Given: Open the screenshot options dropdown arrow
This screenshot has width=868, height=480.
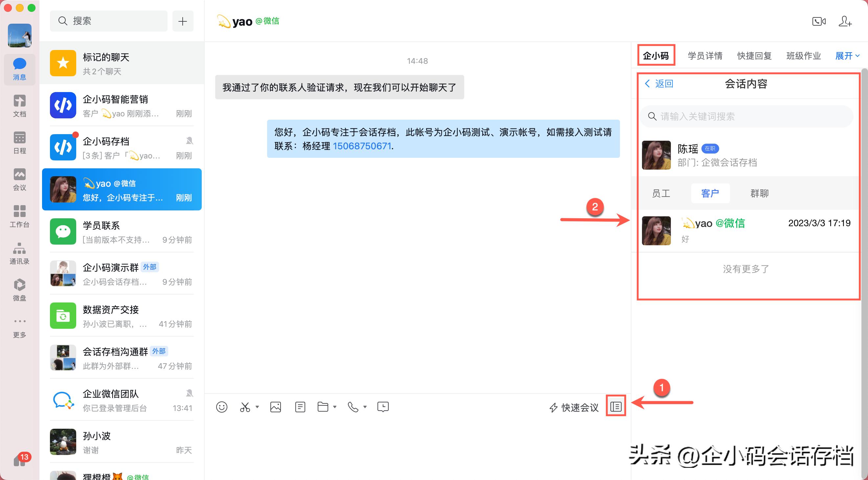Looking at the screenshot, I should (257, 407).
